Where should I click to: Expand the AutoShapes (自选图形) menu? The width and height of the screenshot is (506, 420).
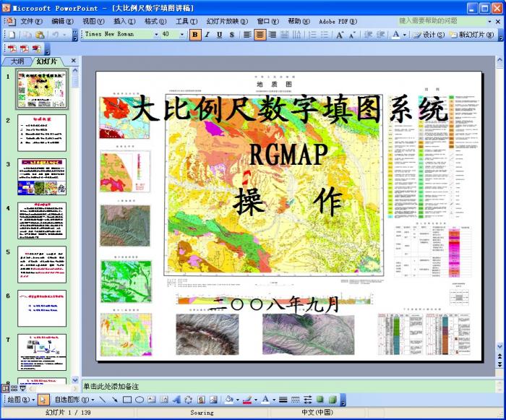coord(73,399)
